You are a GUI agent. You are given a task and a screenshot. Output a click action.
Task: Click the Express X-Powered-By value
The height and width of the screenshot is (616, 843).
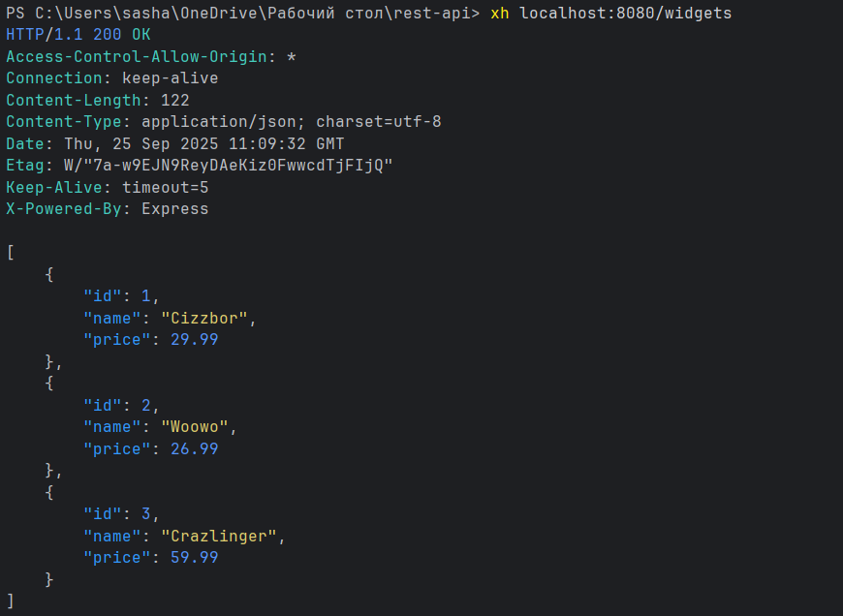(x=175, y=208)
